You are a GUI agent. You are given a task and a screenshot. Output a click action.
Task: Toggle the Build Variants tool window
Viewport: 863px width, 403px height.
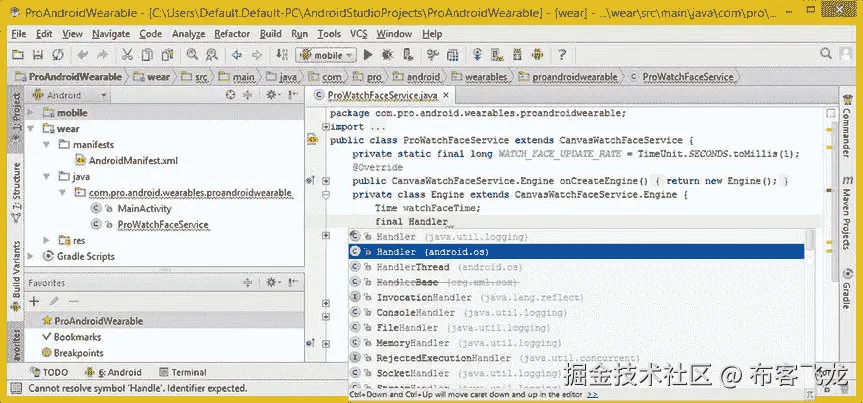(x=16, y=276)
